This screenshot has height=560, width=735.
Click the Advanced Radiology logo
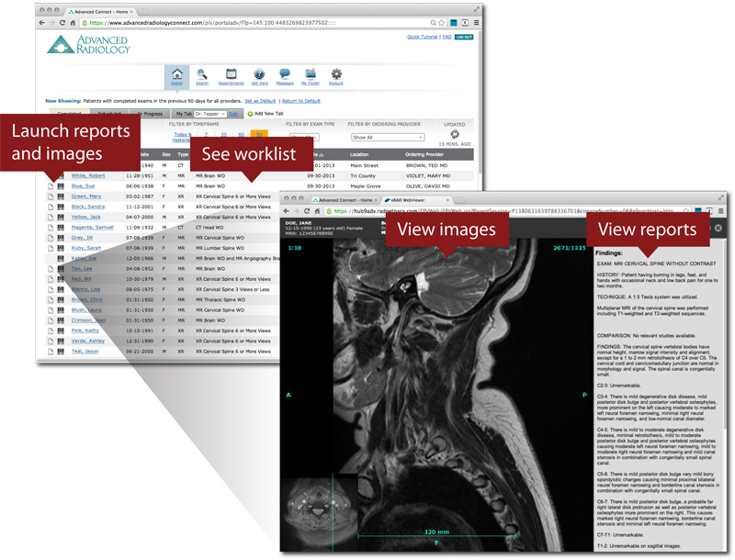coord(88,44)
